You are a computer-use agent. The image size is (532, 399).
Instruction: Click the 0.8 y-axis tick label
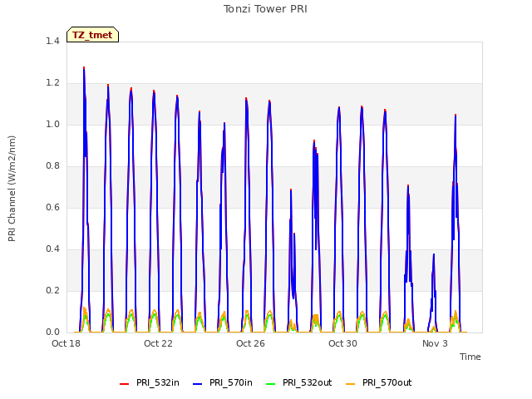[x=52, y=166]
